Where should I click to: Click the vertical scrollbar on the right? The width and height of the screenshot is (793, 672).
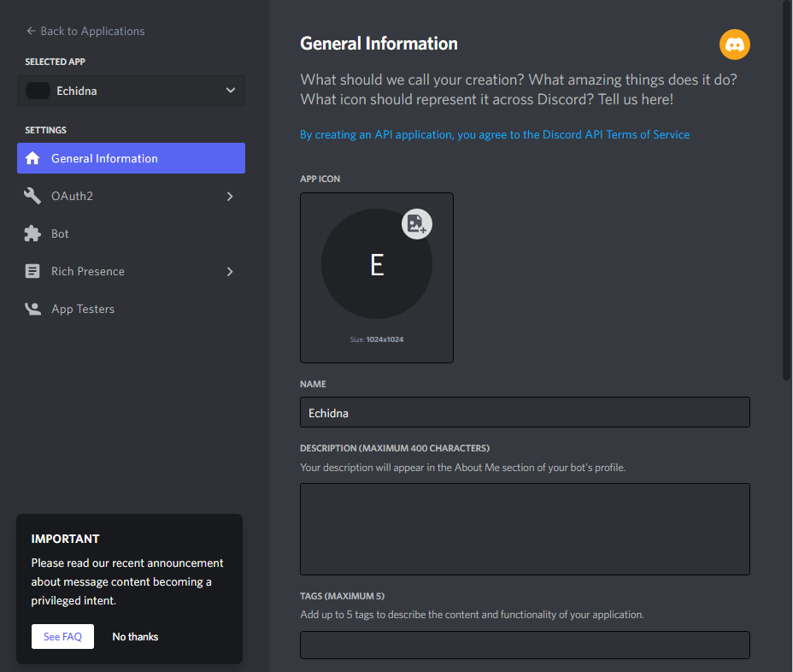(x=786, y=190)
